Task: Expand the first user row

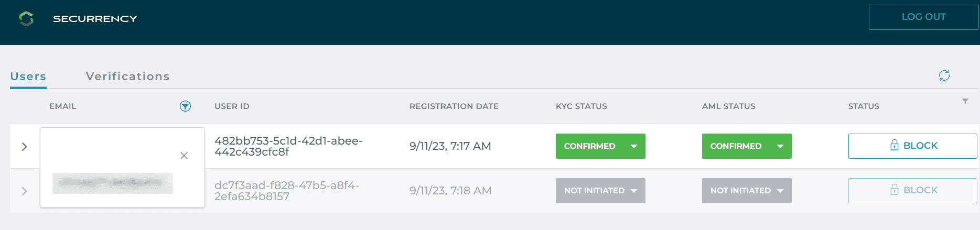Action: coord(24,147)
